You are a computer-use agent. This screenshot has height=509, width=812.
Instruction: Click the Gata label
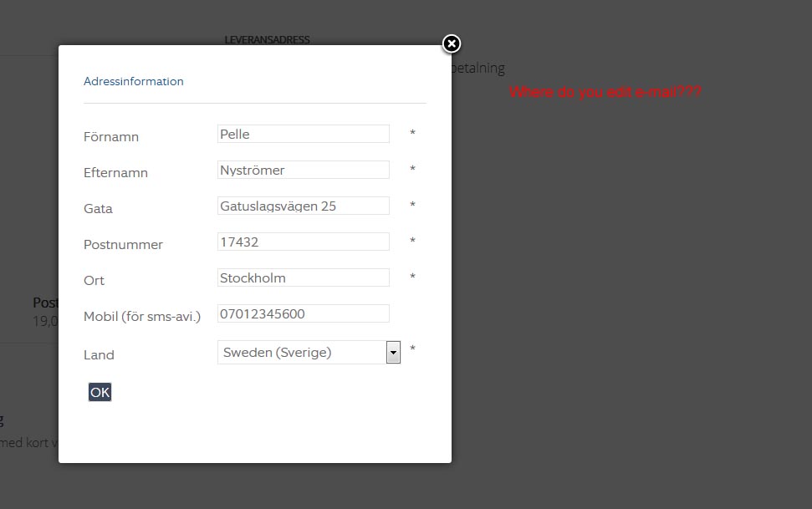coord(99,209)
